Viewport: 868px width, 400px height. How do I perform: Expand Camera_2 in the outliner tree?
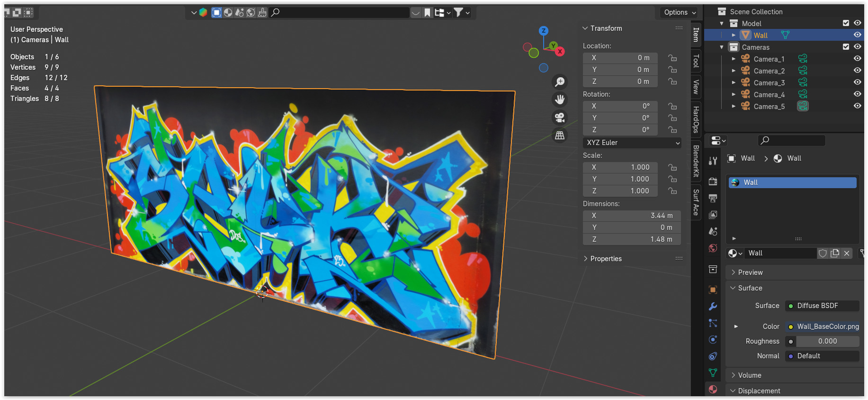(x=734, y=71)
